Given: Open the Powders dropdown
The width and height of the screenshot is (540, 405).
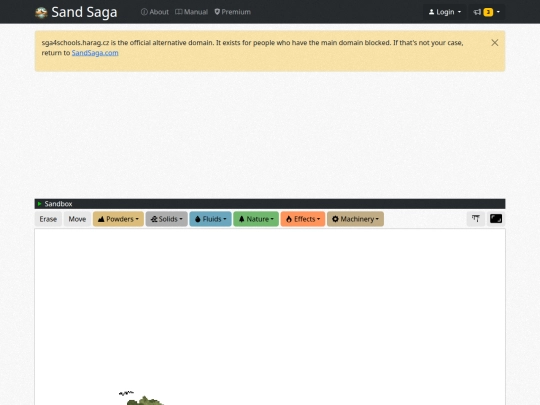Looking at the screenshot, I should (118, 219).
